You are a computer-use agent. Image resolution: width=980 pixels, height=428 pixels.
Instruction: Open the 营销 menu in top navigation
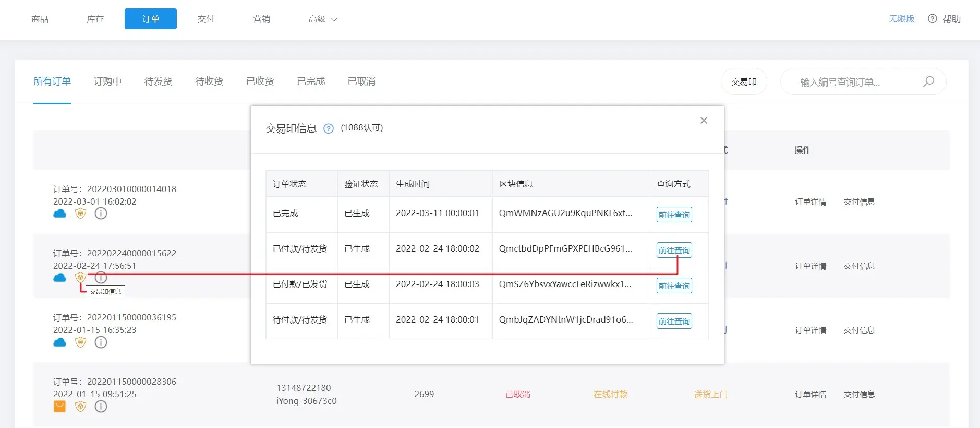click(x=261, y=19)
